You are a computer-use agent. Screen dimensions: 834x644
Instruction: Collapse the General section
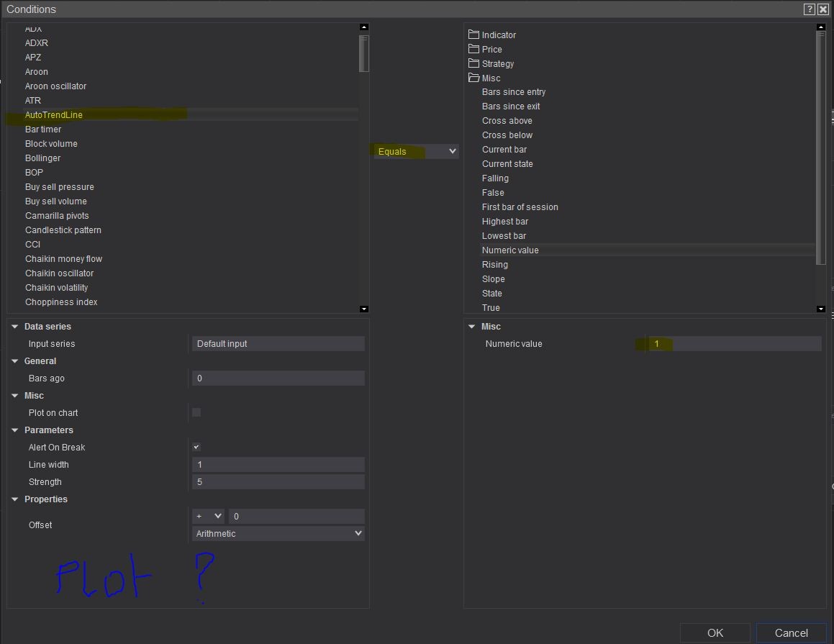click(15, 361)
